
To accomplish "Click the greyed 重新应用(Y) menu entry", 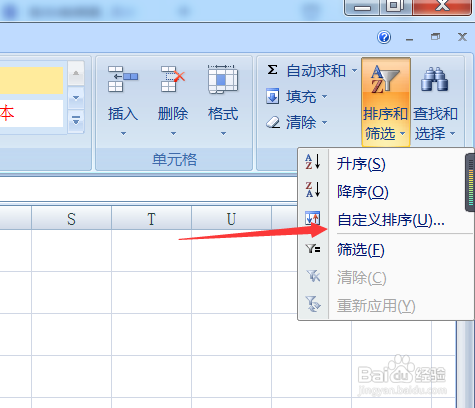I will pyautogui.click(x=376, y=306).
